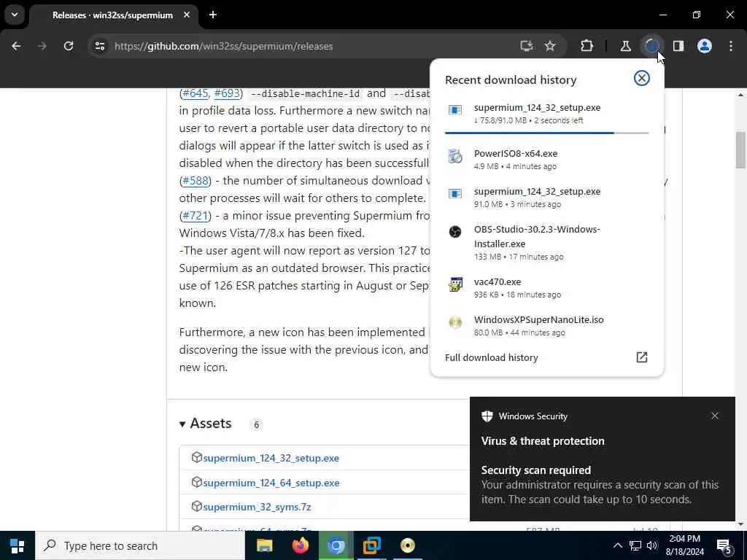This screenshot has height=560, width=747.
Task: Open the VirtualBox taskbar icon
Action: tap(371, 545)
